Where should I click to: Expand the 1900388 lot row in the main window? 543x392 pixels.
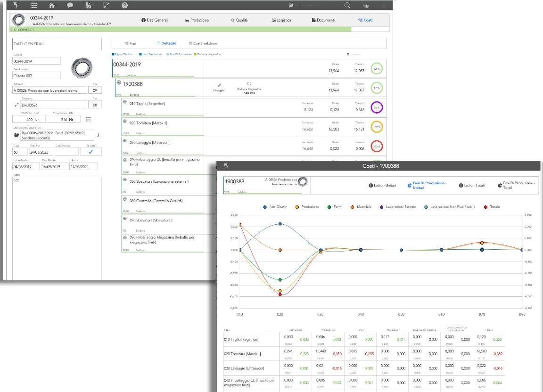[119, 83]
